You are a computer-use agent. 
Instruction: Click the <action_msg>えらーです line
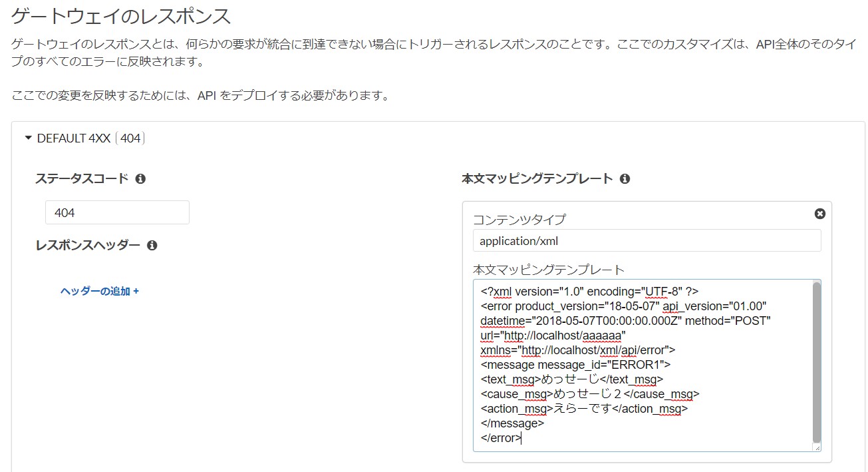tap(583, 409)
